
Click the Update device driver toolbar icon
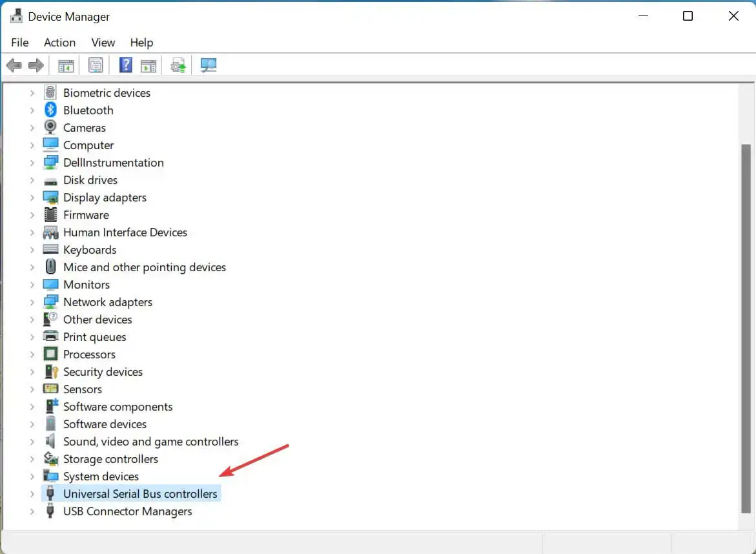coord(178,65)
